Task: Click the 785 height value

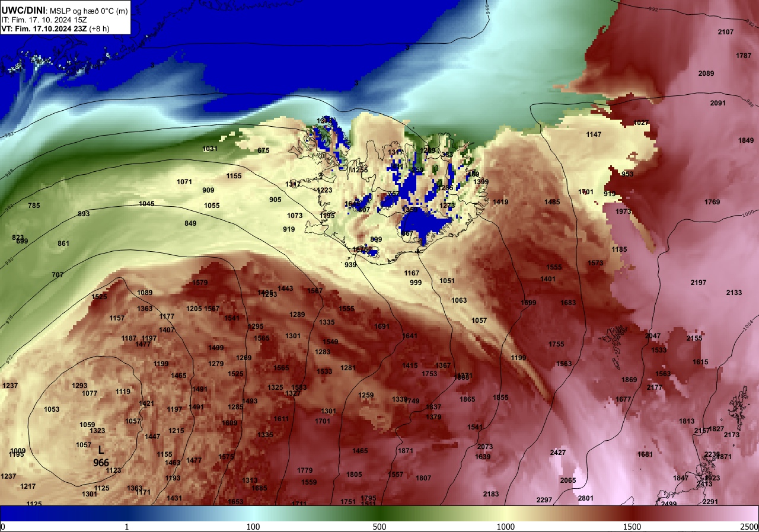Action: pos(34,206)
